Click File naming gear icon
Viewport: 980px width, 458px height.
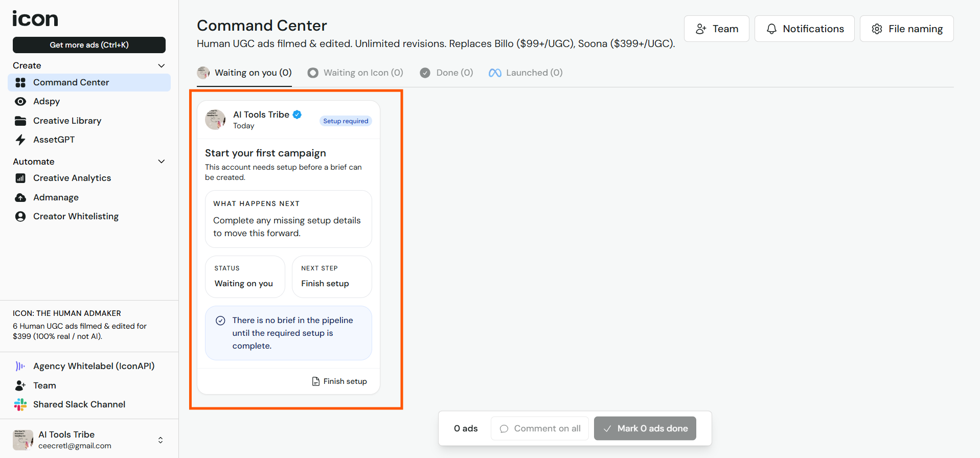(877, 29)
